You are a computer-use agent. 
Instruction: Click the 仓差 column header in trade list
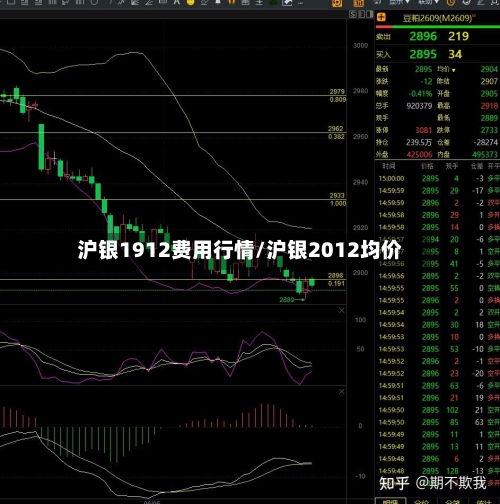(x=477, y=166)
